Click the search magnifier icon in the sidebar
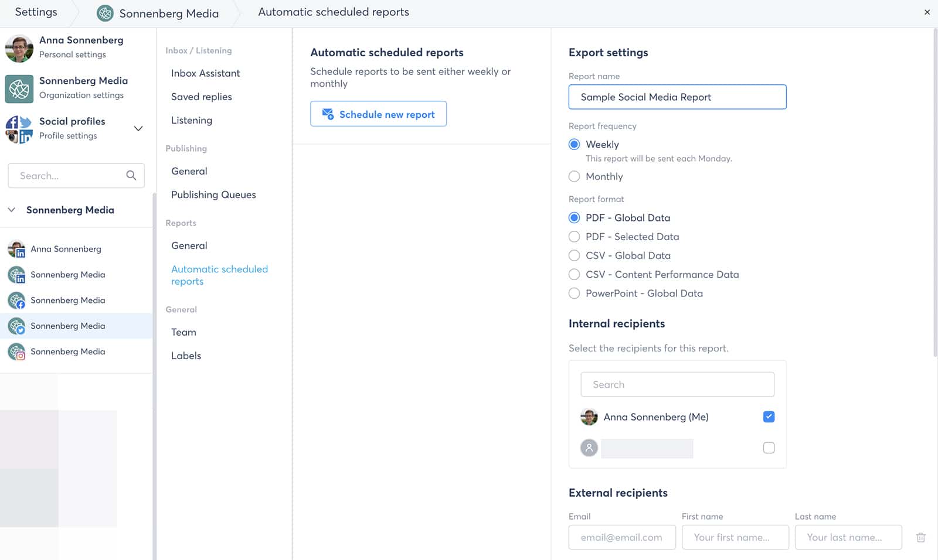 131,175
